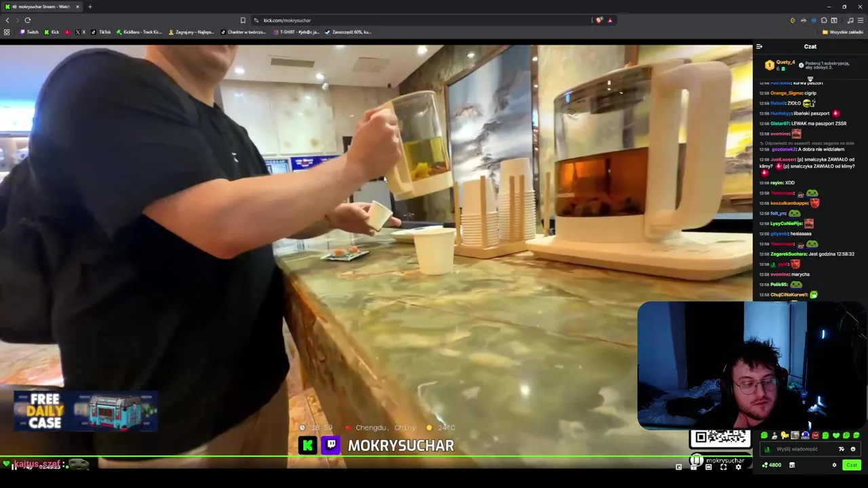This screenshot has width=868, height=488.
Task: Click the translate icon in chat input
Action: (x=842, y=449)
